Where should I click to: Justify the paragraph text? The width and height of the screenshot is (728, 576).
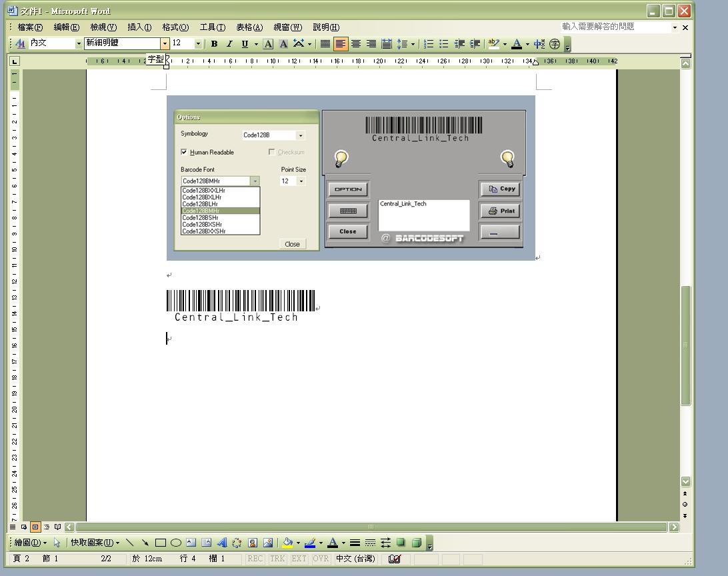pyautogui.click(x=325, y=43)
